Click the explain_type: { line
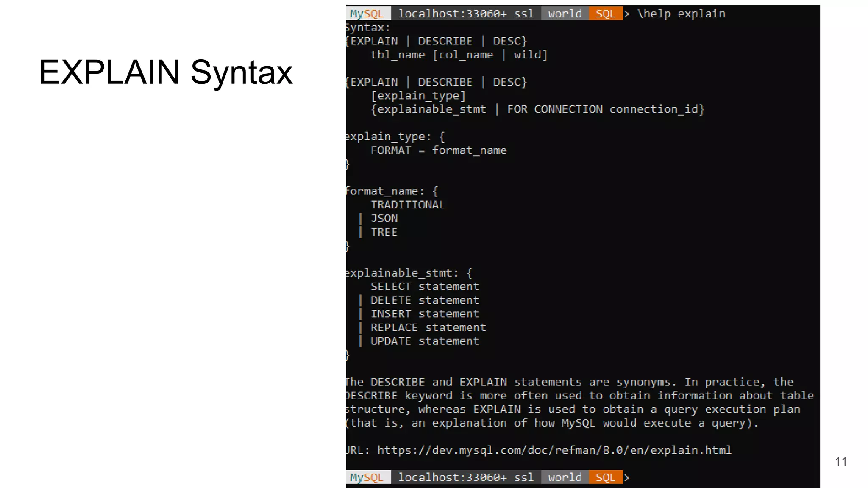This screenshot has width=868, height=488. coord(395,136)
